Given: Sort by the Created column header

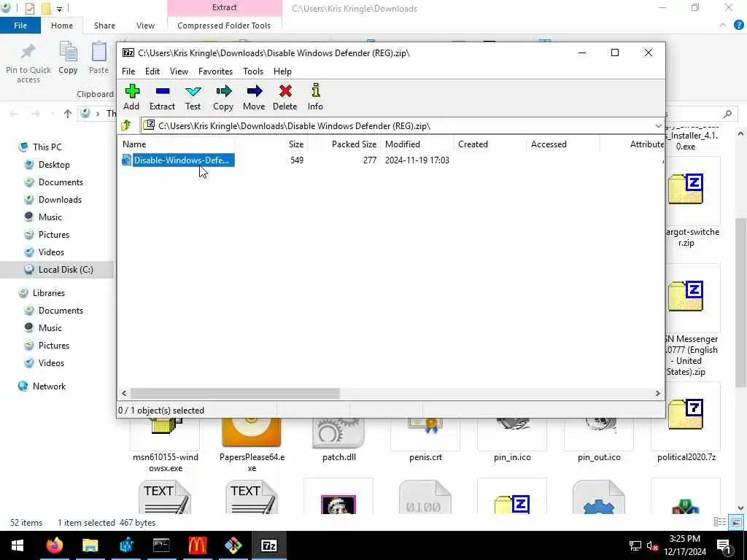Looking at the screenshot, I should pyautogui.click(x=490, y=144).
